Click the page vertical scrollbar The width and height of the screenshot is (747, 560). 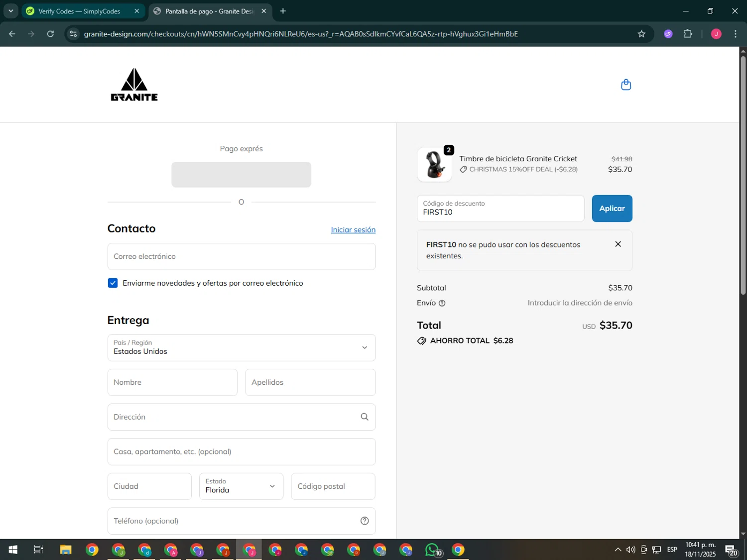click(x=743, y=174)
